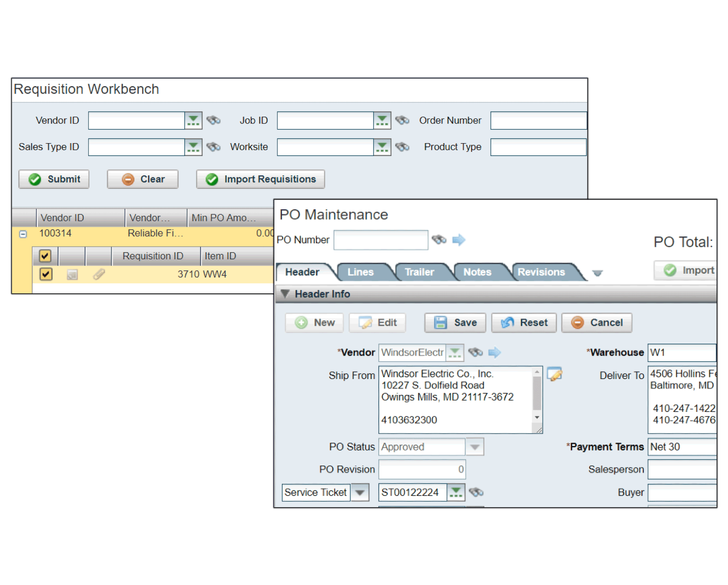The height and width of the screenshot is (585, 728).
Task: Click the note icon in requisition 3710 row
Action: 72,274
